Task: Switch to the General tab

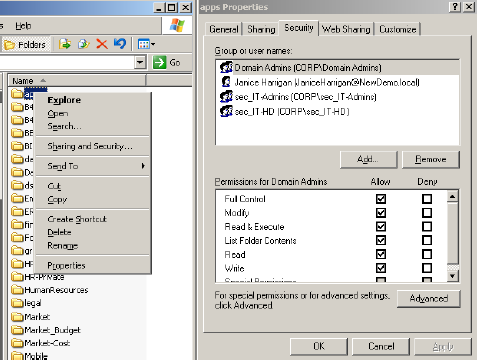Action: [224, 29]
